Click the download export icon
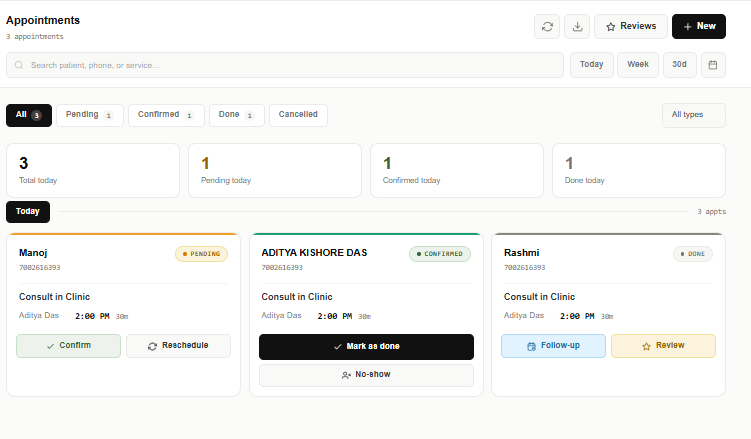The image size is (751, 439). [577, 27]
